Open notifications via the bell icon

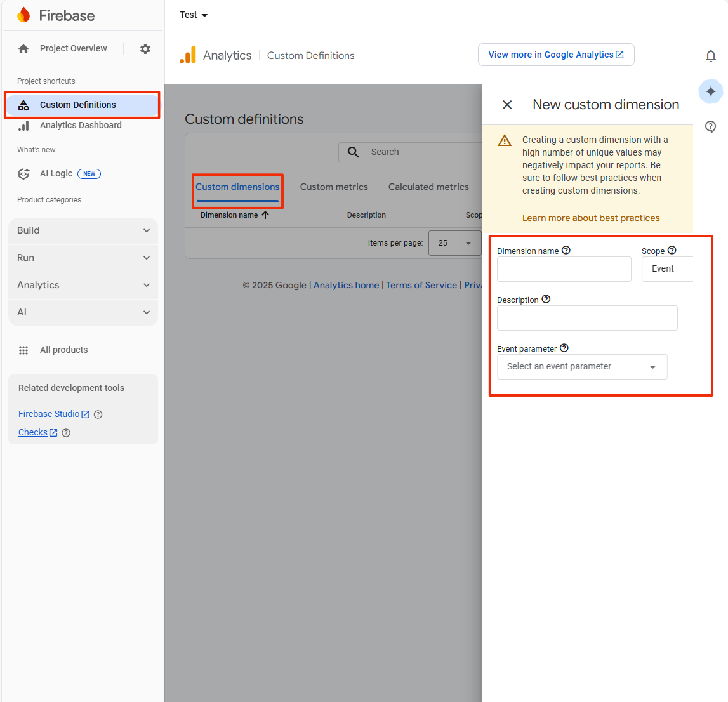pyautogui.click(x=711, y=56)
